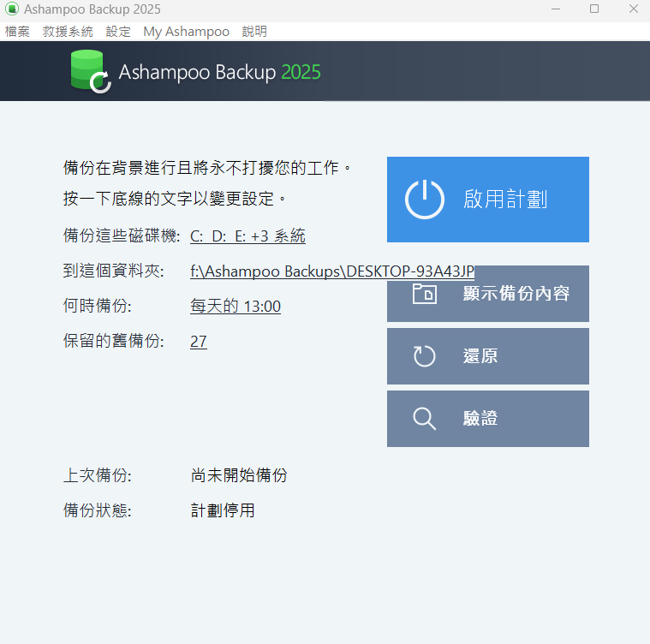
Task: Click the power icon on 啟用計劃
Action: (425, 200)
